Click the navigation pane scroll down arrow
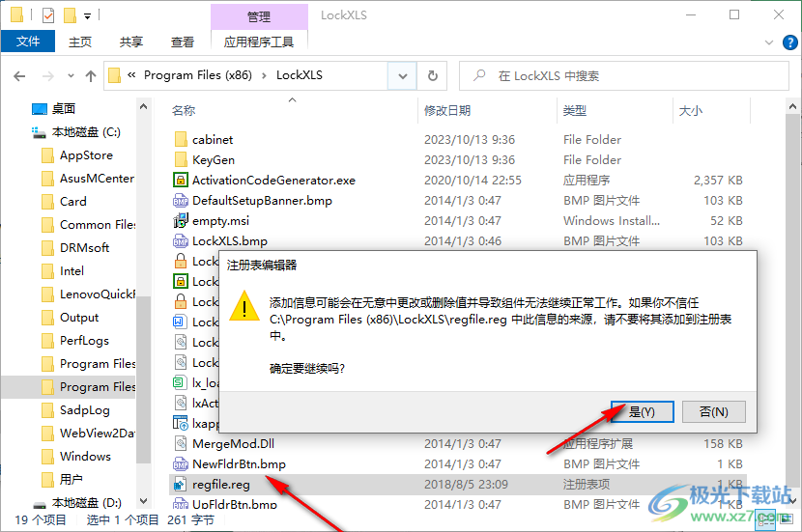 144,501
